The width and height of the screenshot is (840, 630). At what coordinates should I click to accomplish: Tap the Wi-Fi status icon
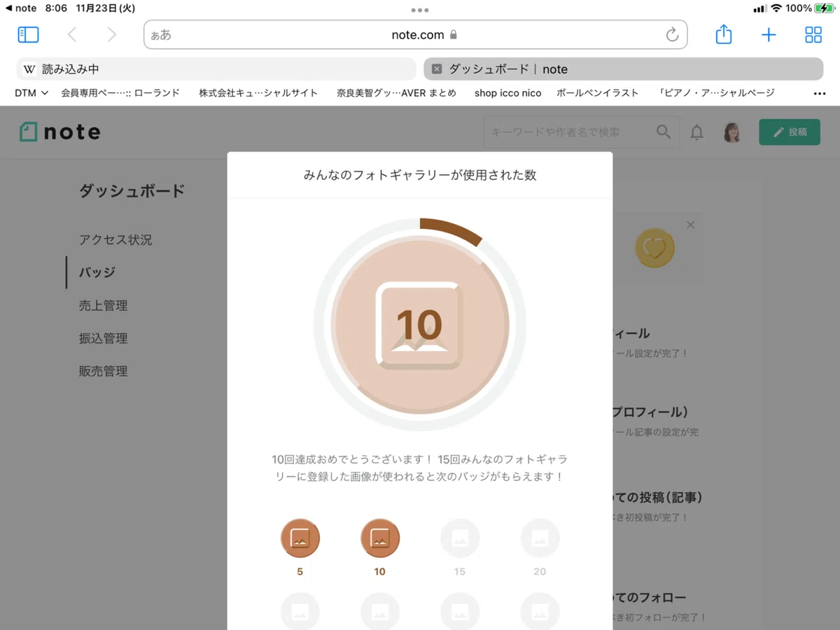point(776,8)
